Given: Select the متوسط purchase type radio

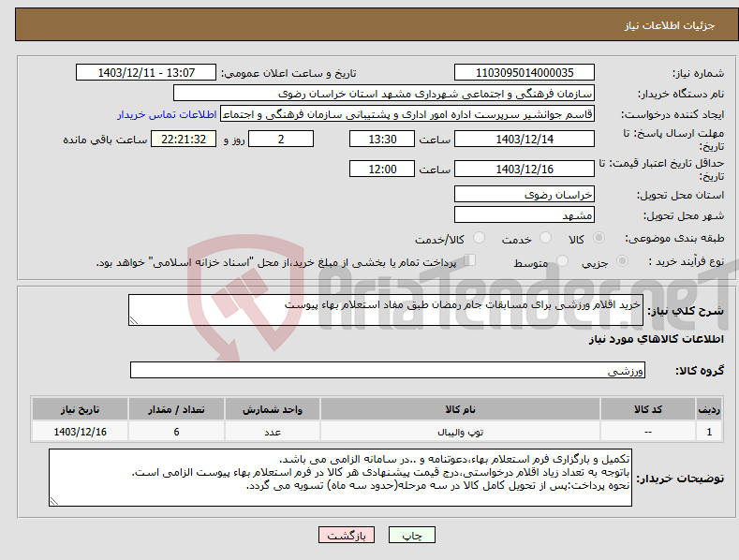Looking at the screenshot, I should pos(562,260).
